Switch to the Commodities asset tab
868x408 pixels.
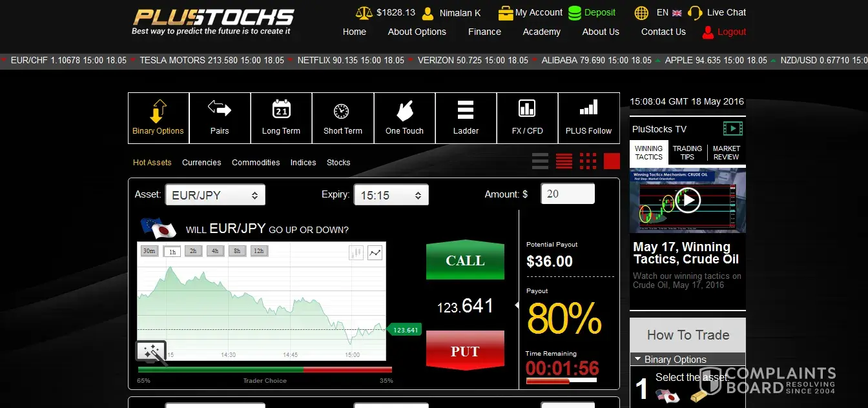[256, 163]
